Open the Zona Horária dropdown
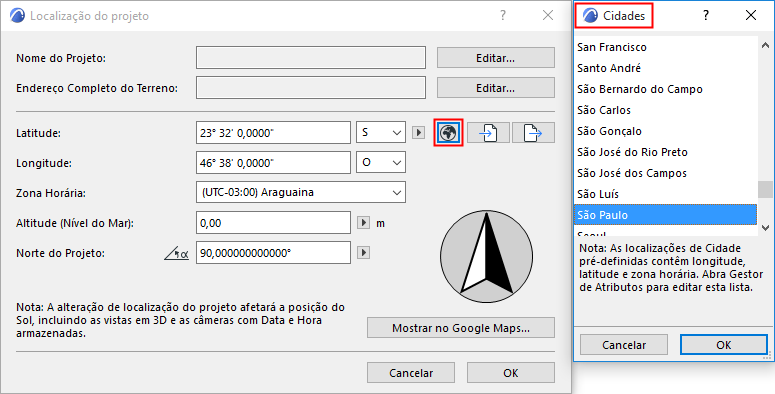Viewport: 775px width, 394px height. click(301, 192)
